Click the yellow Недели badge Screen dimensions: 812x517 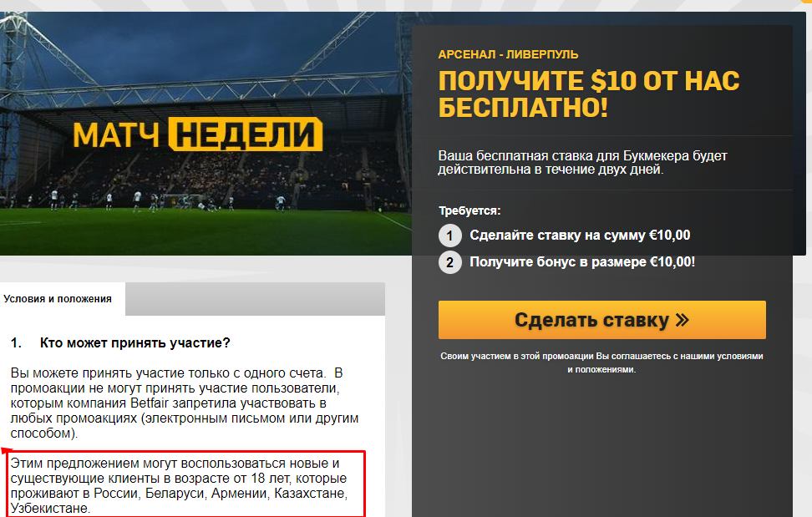tap(246, 134)
